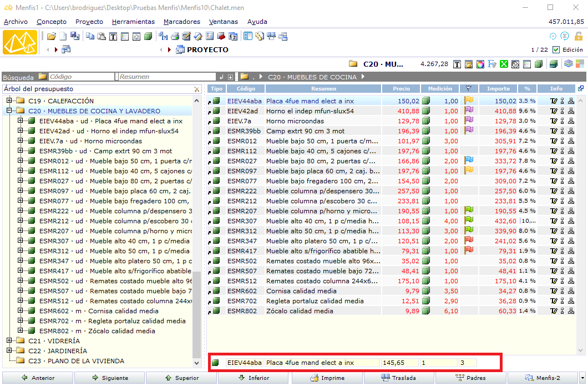588x386 pixels.
Task: Expand the ESMR222 Mueble columna p/despensero node
Action: pyautogui.click(x=21, y=210)
